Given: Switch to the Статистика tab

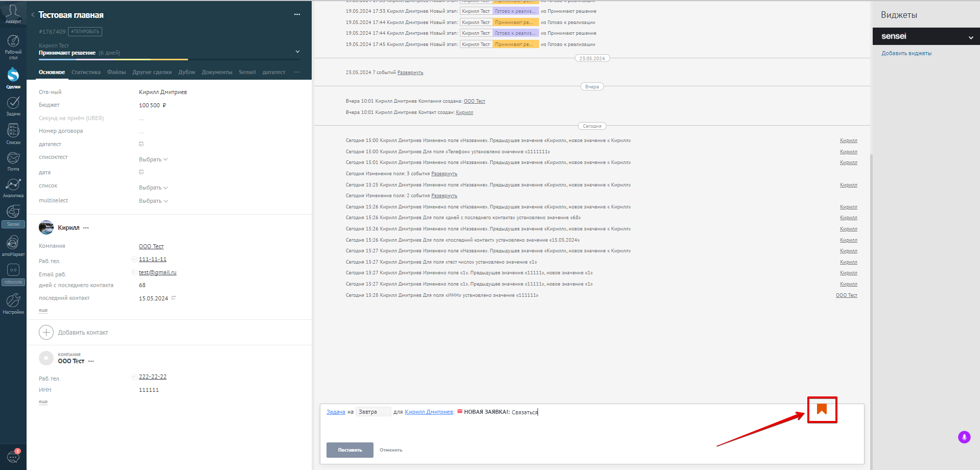Looking at the screenshot, I should (x=86, y=72).
